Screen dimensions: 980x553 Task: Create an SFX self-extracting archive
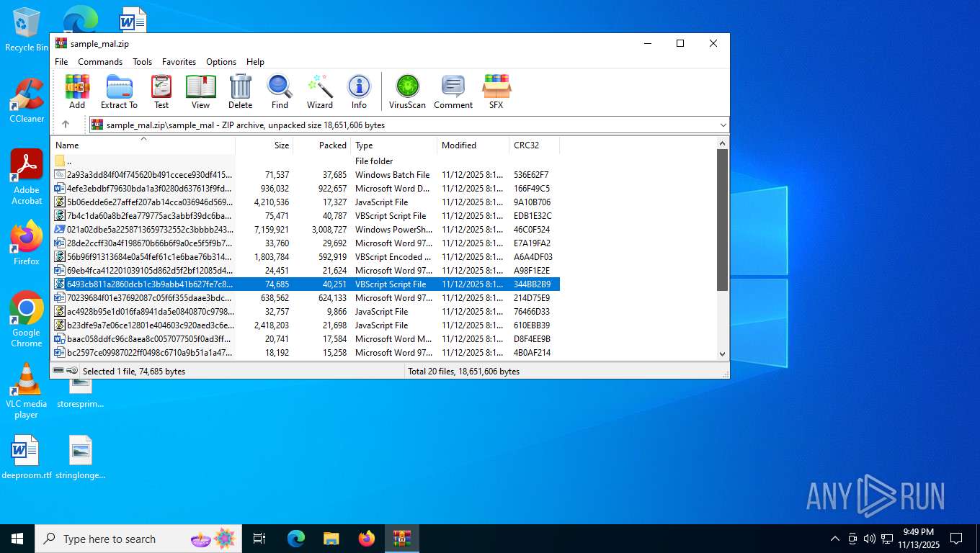coord(496,91)
